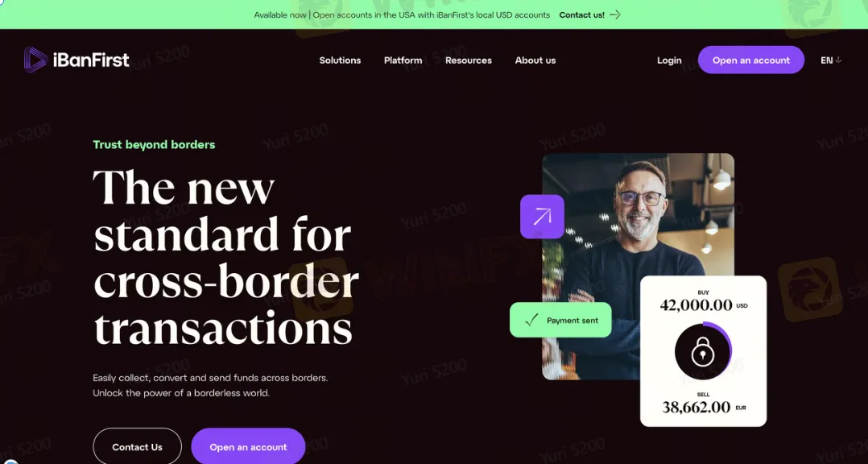Click the Contact Us outlined button

coord(137,446)
